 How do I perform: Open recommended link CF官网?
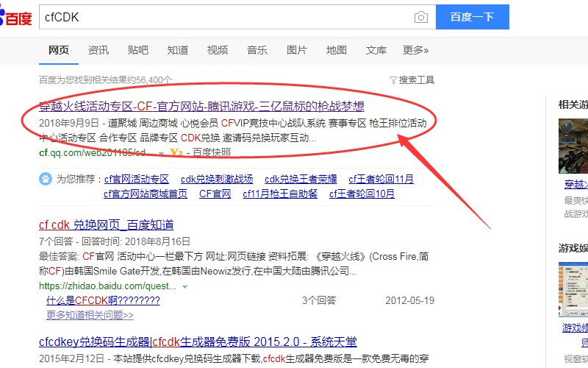(215, 194)
